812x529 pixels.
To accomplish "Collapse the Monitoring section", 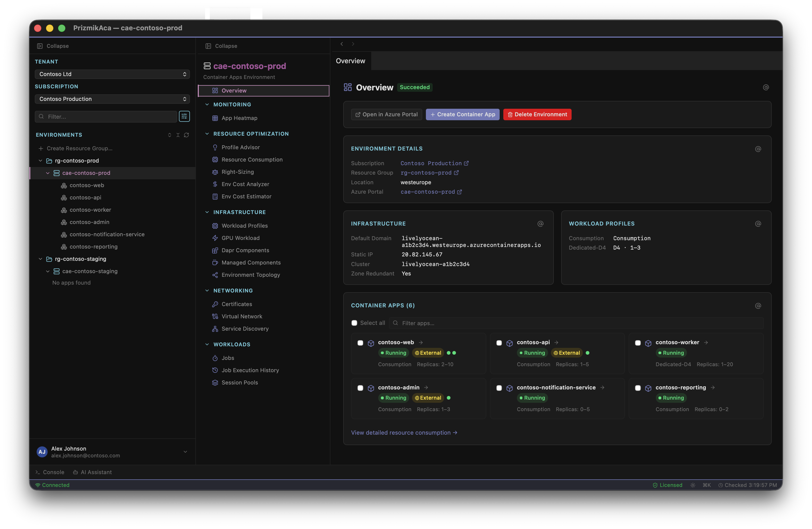I will coord(207,105).
